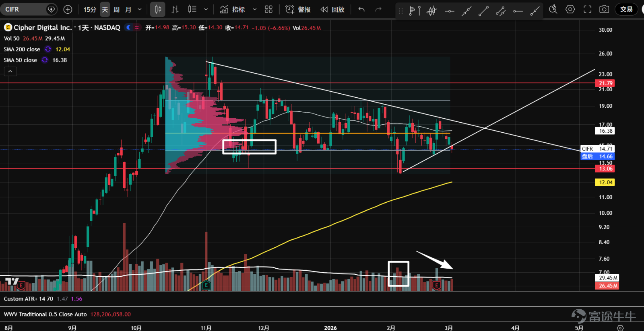Click the 13.06 red price label
The width and height of the screenshot is (644, 331).
click(605, 169)
